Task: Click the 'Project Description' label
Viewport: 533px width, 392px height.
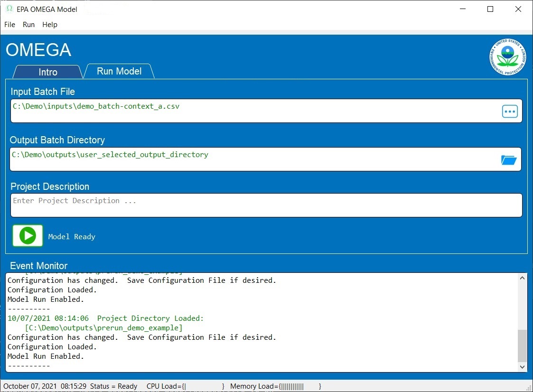Action: 50,187
